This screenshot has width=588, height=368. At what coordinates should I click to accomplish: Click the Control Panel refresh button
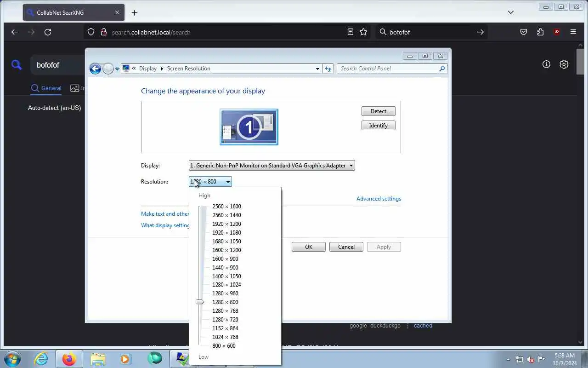tap(328, 69)
